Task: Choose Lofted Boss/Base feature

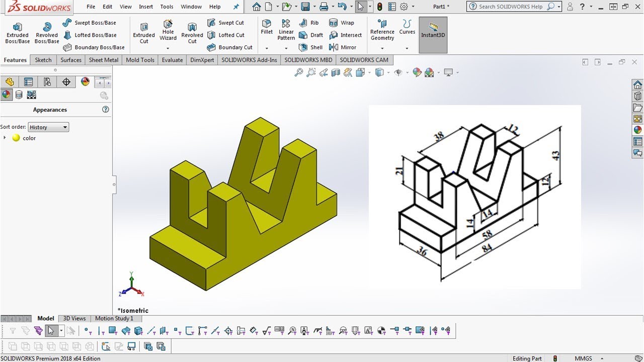Action: click(90, 35)
